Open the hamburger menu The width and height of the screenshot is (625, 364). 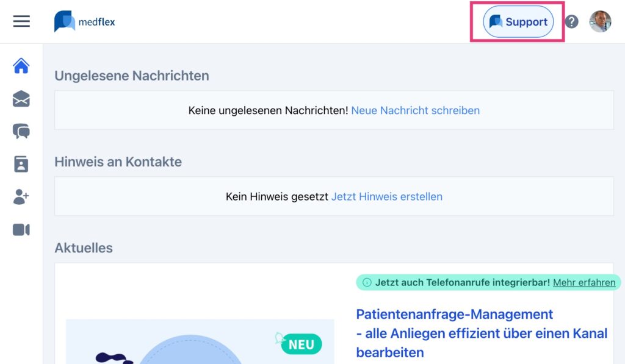pos(21,21)
